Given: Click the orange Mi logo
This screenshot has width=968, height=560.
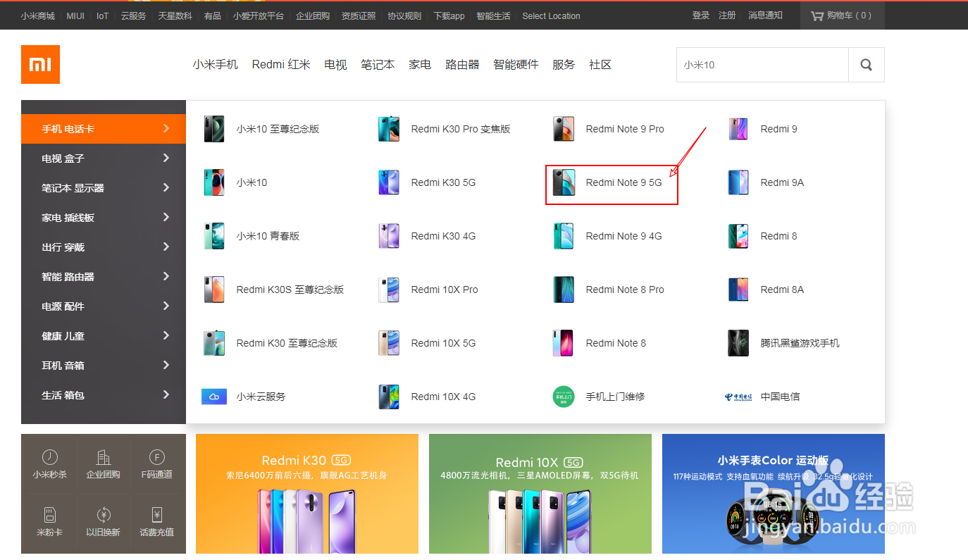Looking at the screenshot, I should (x=40, y=64).
